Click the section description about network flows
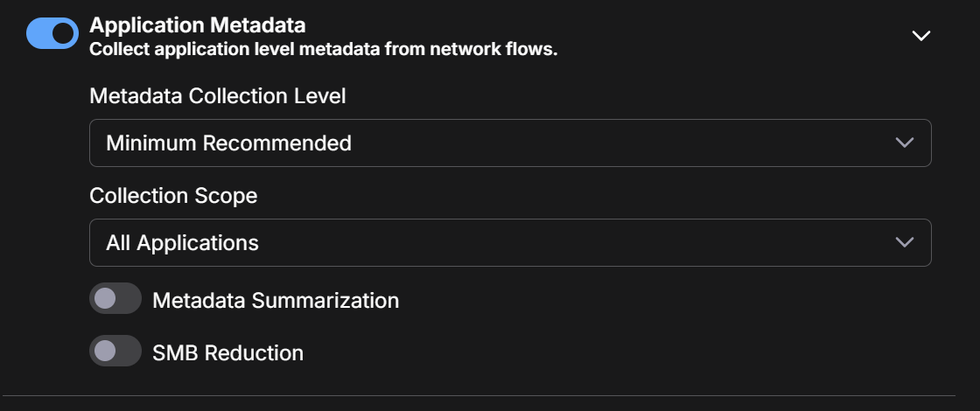Viewport: 980px width, 411px height. click(x=323, y=50)
